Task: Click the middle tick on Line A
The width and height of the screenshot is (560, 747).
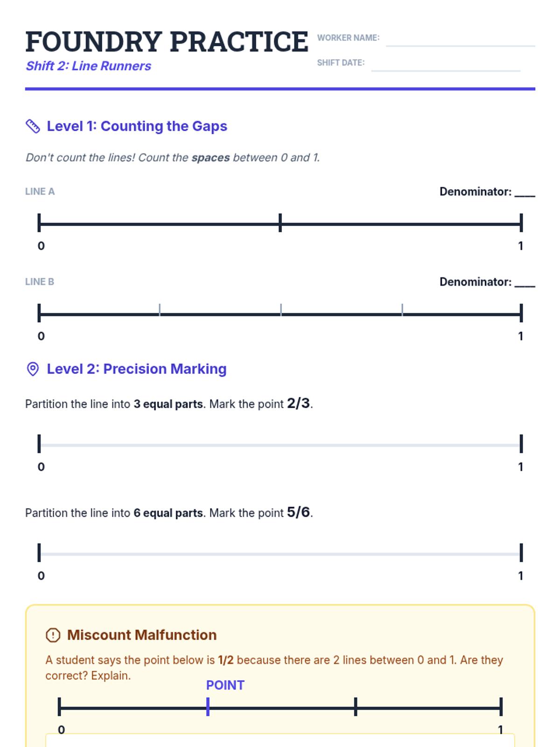Action: (280, 223)
